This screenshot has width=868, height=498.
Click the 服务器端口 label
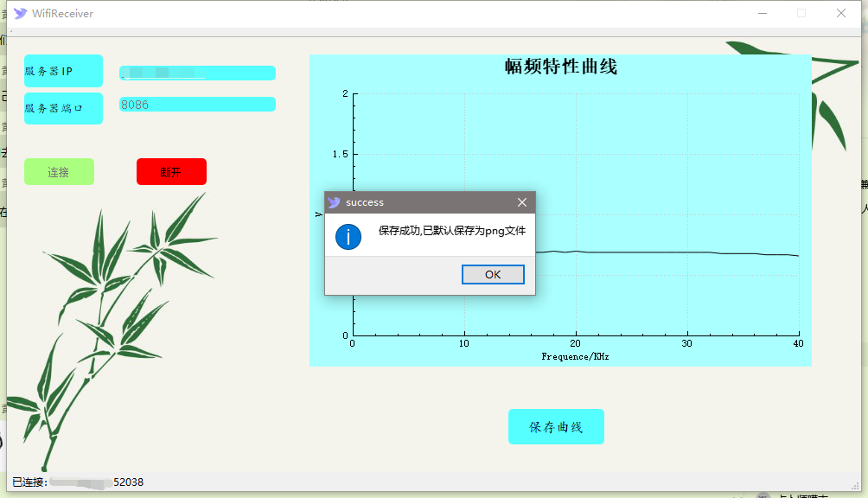(63, 108)
